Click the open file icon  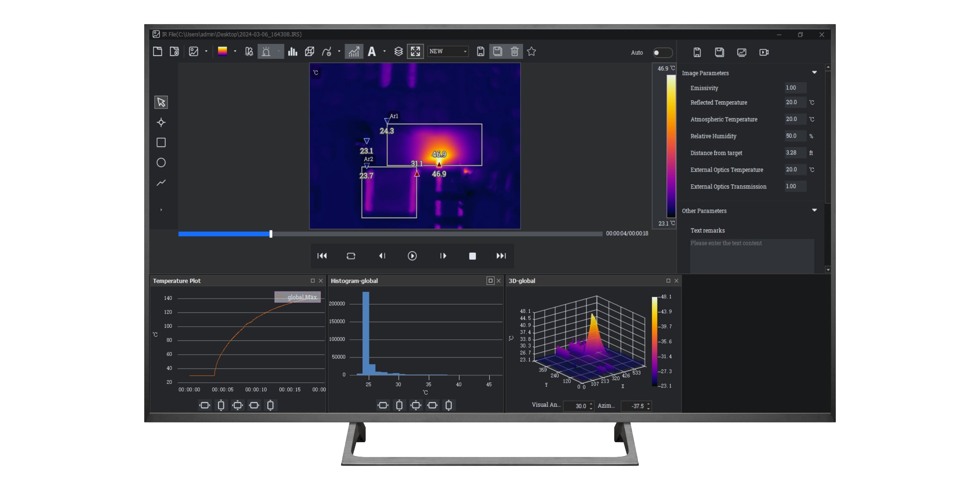pyautogui.click(x=157, y=51)
